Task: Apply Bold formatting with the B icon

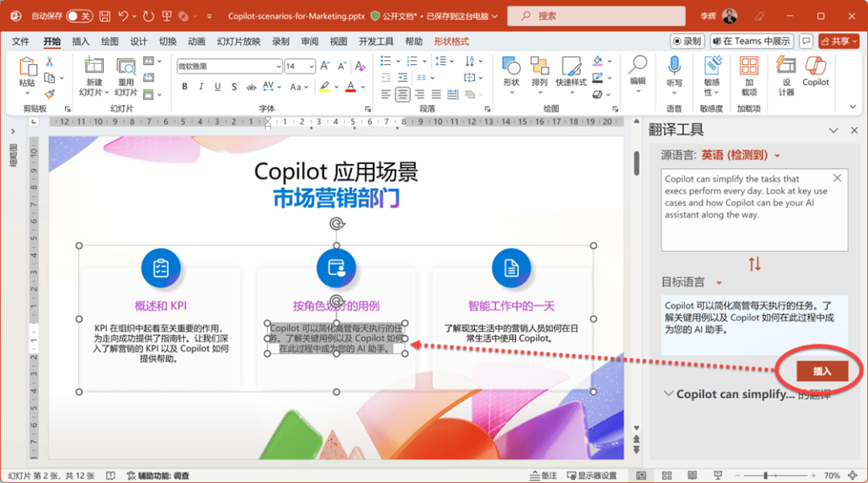Action: 184,86
